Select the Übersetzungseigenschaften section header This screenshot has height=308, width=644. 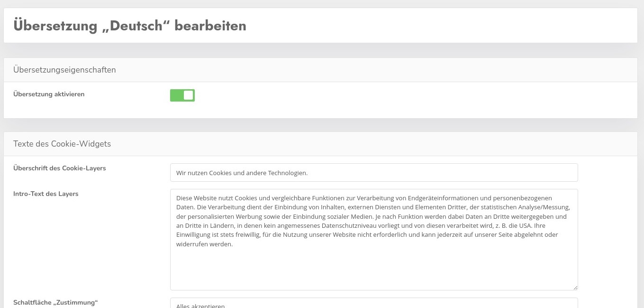64,70
